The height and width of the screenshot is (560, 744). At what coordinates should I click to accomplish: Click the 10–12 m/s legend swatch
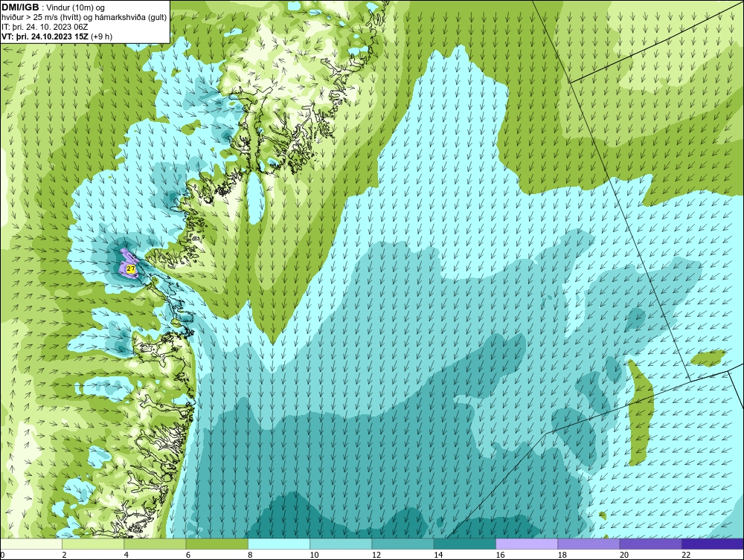coord(341,544)
